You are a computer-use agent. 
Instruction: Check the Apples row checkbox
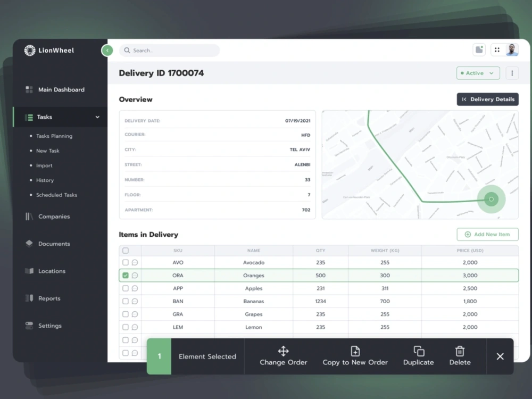click(126, 288)
